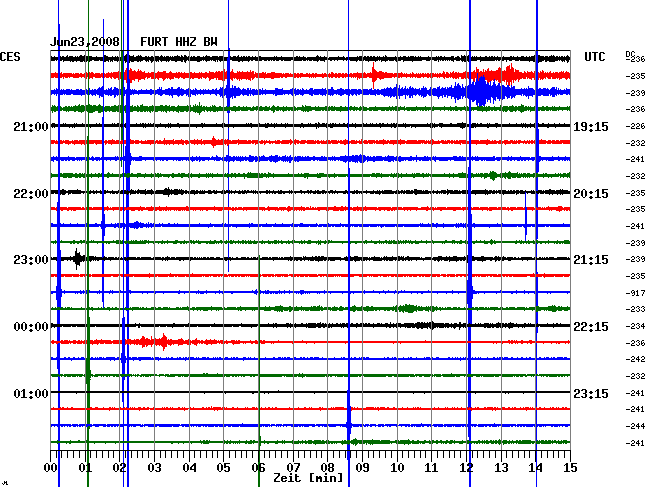This screenshot has width=650, height=494.
Task: Click minute axis tick label 02
Action: (119, 468)
